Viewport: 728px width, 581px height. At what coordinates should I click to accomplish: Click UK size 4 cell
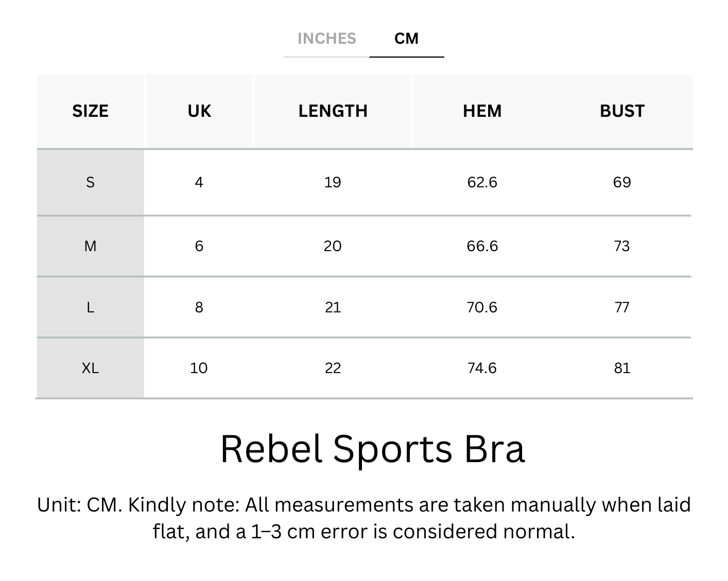pyautogui.click(x=199, y=182)
